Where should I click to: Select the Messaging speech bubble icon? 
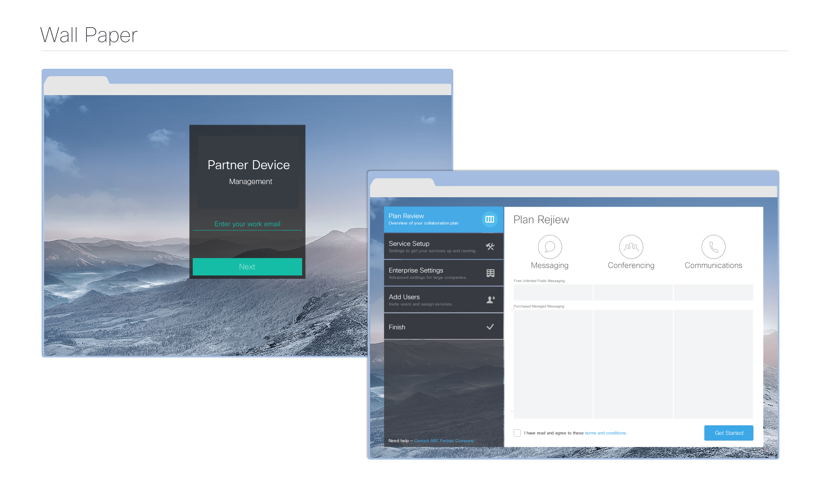pos(550,247)
